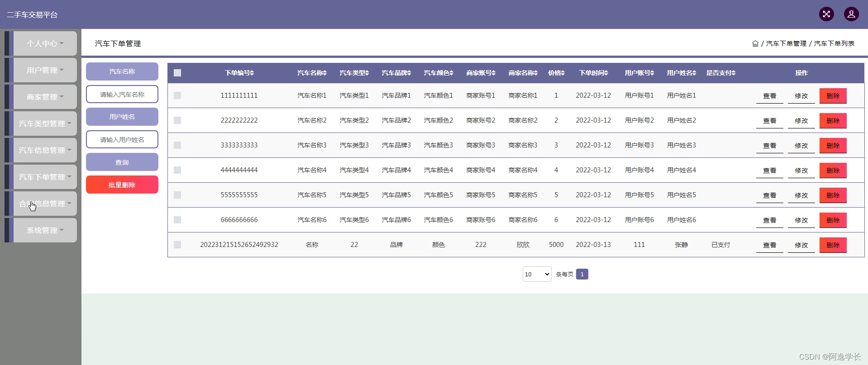The height and width of the screenshot is (365, 868).
Task: Delete the paid order by 张静
Action: tap(833, 245)
